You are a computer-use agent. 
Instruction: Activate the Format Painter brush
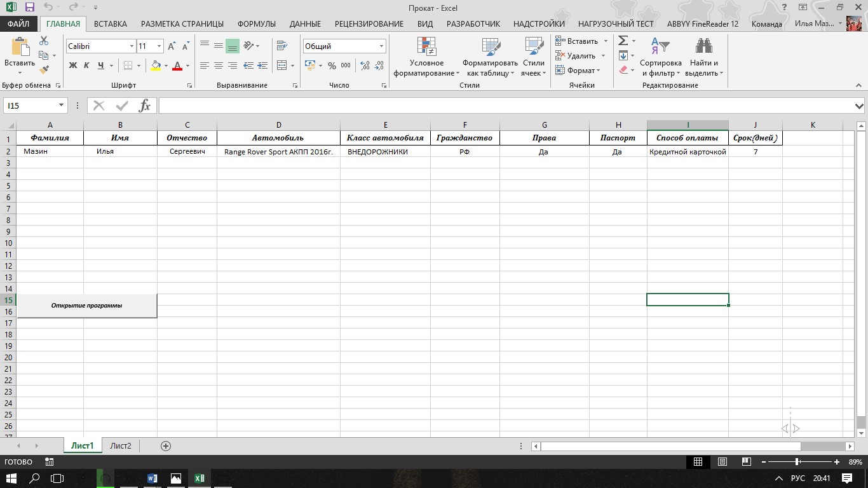[44, 69]
